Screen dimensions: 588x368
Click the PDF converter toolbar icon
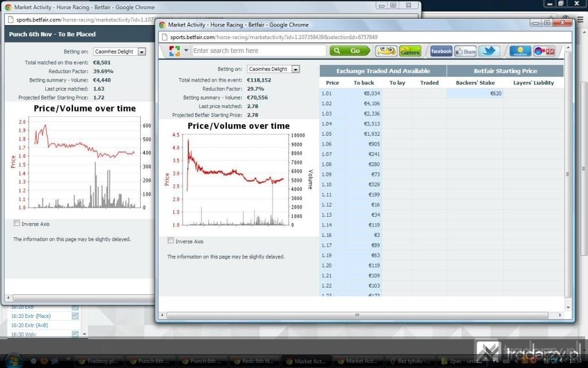click(544, 51)
